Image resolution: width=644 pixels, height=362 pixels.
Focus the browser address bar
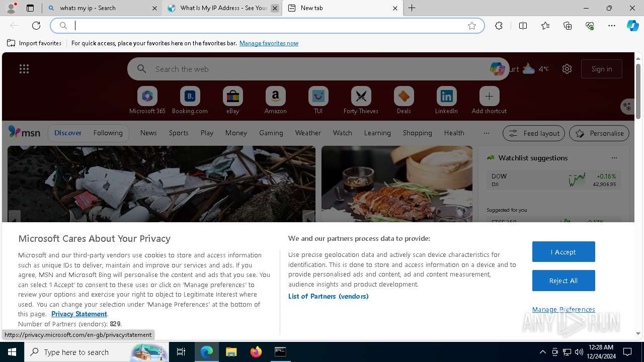click(x=267, y=26)
